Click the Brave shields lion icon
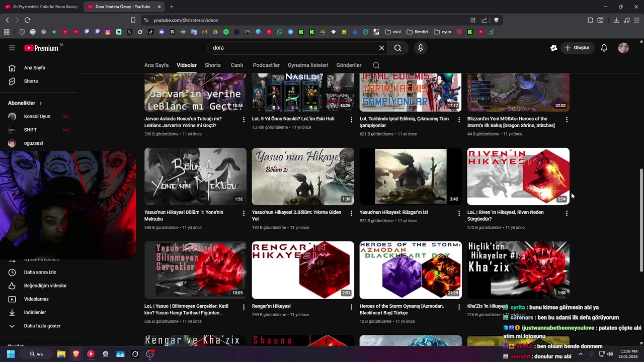This screenshot has width=644, height=362. (496, 20)
